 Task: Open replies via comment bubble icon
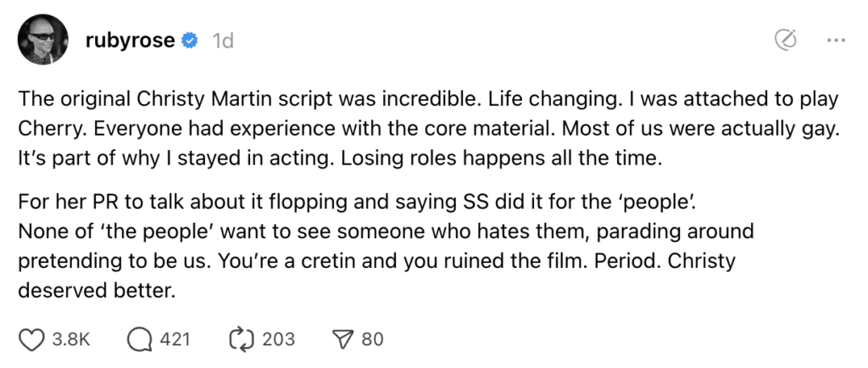coord(137,339)
